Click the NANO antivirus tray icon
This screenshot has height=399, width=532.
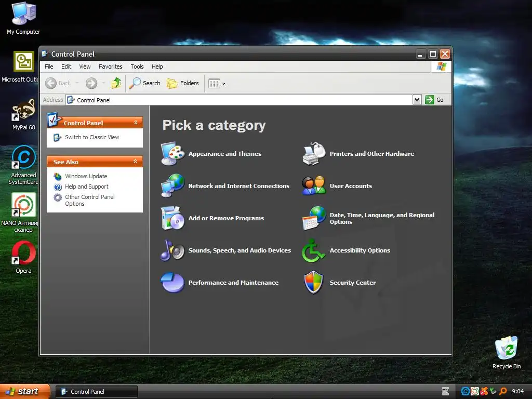[475, 391]
